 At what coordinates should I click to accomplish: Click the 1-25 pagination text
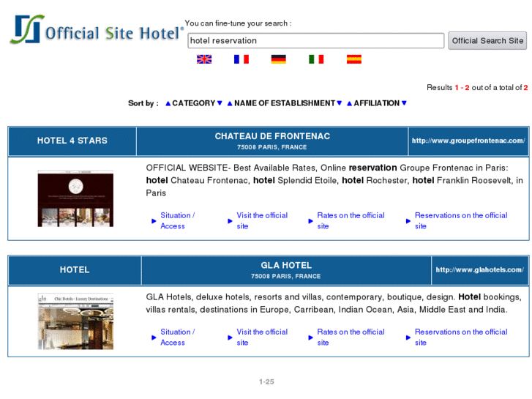point(266,381)
